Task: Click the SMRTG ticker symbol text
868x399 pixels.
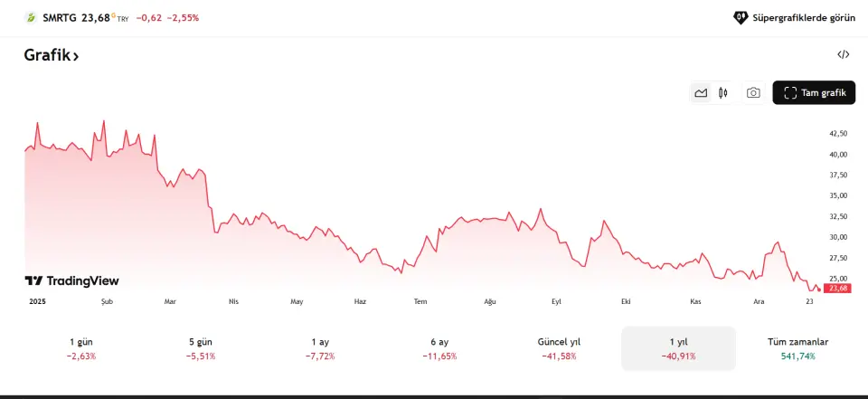Action: click(x=60, y=17)
